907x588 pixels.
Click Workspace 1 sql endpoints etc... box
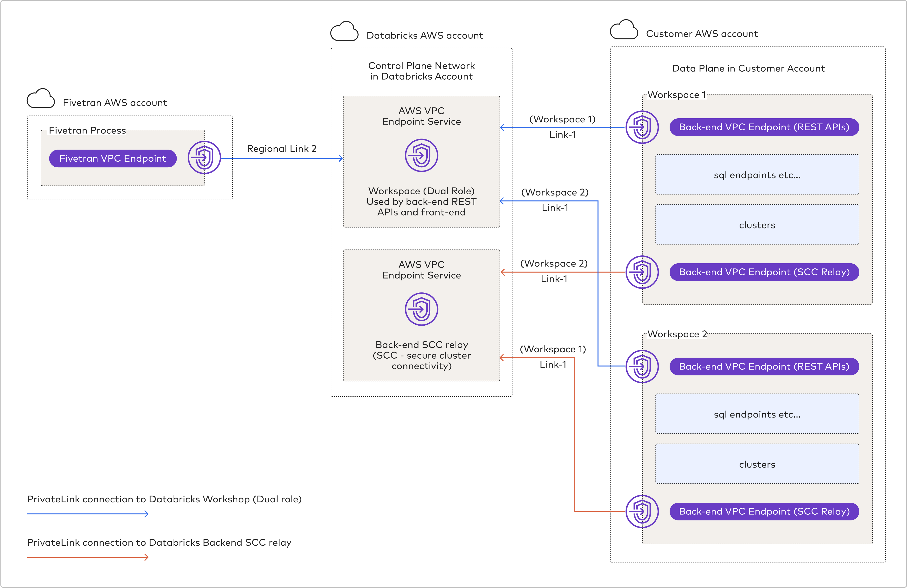[x=757, y=175]
